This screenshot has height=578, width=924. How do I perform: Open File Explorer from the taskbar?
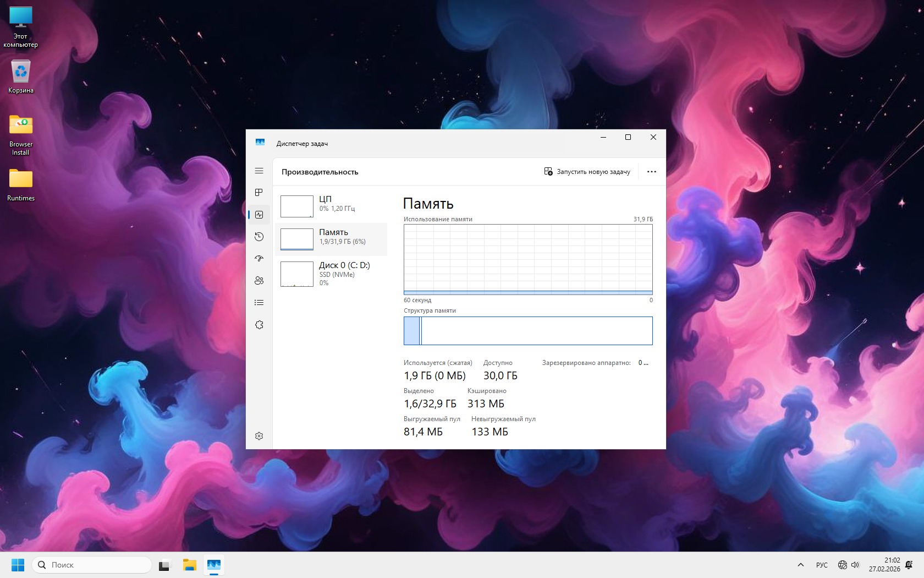pyautogui.click(x=190, y=565)
